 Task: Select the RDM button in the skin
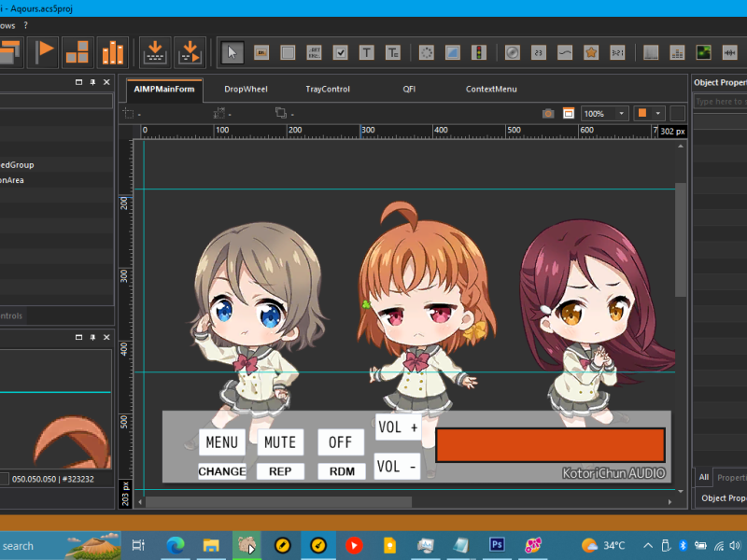point(342,471)
